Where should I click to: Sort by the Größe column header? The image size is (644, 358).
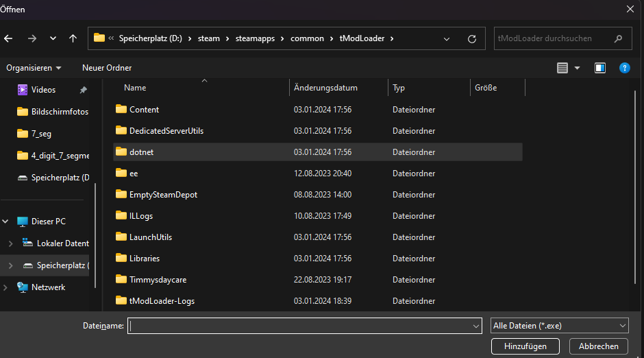coord(486,88)
